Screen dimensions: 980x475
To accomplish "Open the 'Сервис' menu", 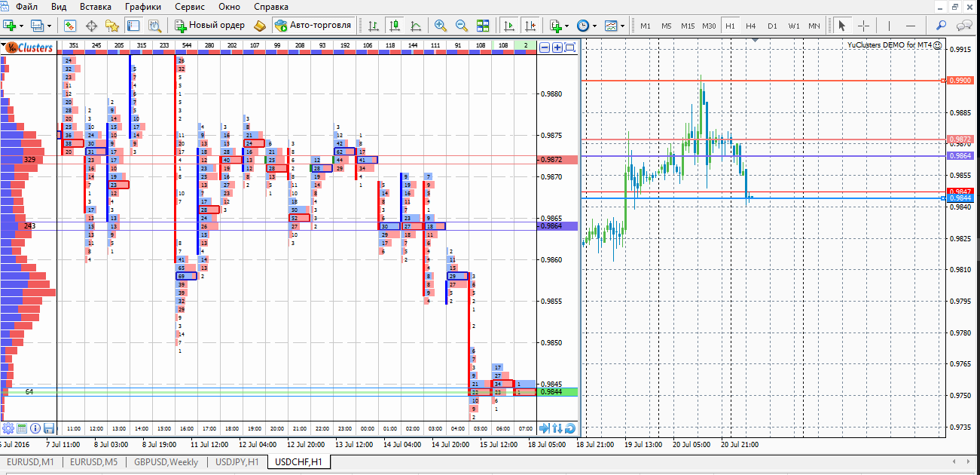I will (x=189, y=6).
